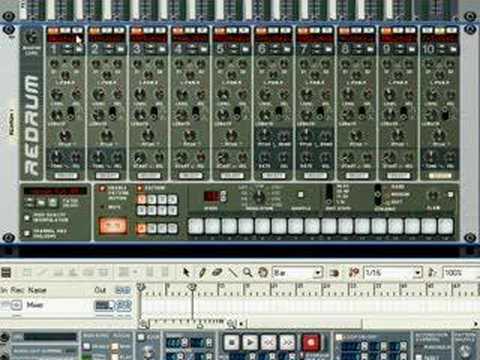Click the Redrum Master Level knob

click(31, 38)
